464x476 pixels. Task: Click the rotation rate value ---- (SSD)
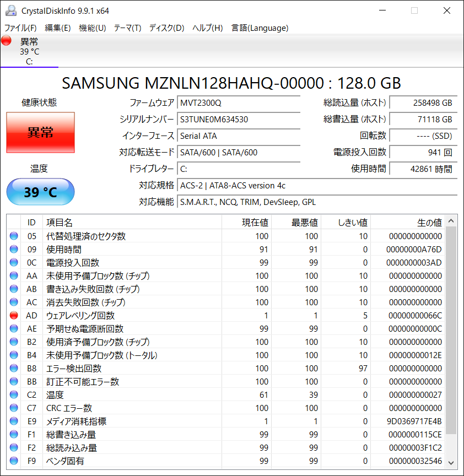click(x=423, y=136)
